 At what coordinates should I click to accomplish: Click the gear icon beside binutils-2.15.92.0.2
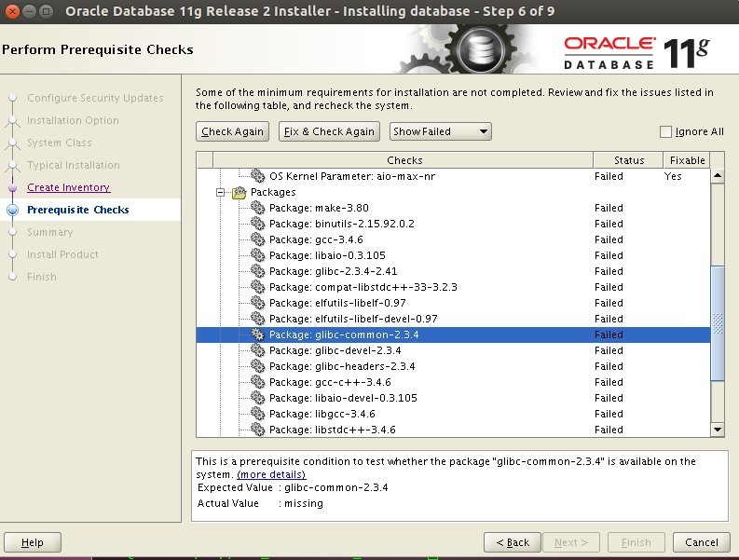click(x=257, y=224)
